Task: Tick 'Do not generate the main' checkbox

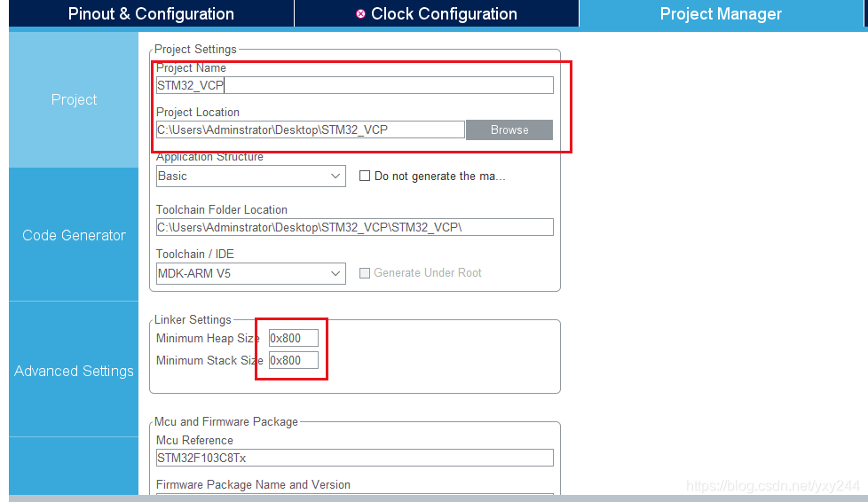Action: 364,176
